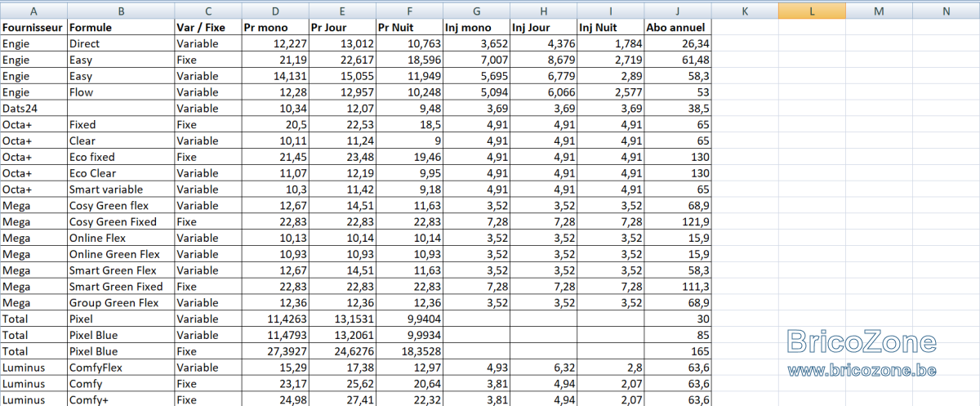Select the Comfy+ cell
The height and width of the screenshot is (406, 980).
point(121,399)
